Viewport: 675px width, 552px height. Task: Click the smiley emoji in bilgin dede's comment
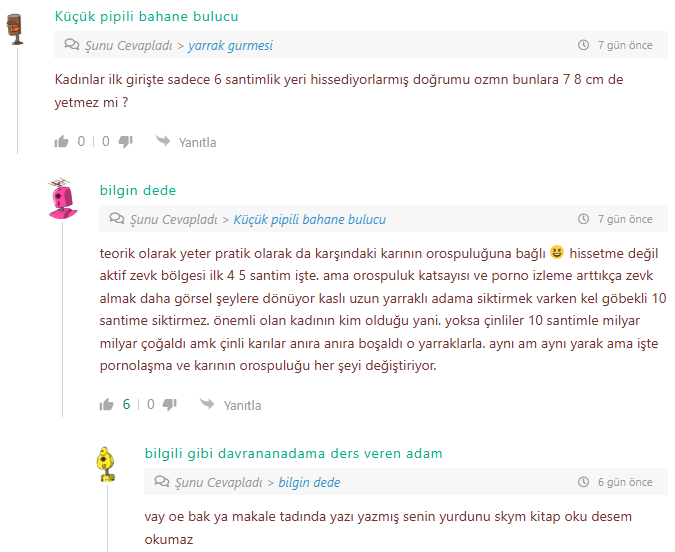coord(557,252)
